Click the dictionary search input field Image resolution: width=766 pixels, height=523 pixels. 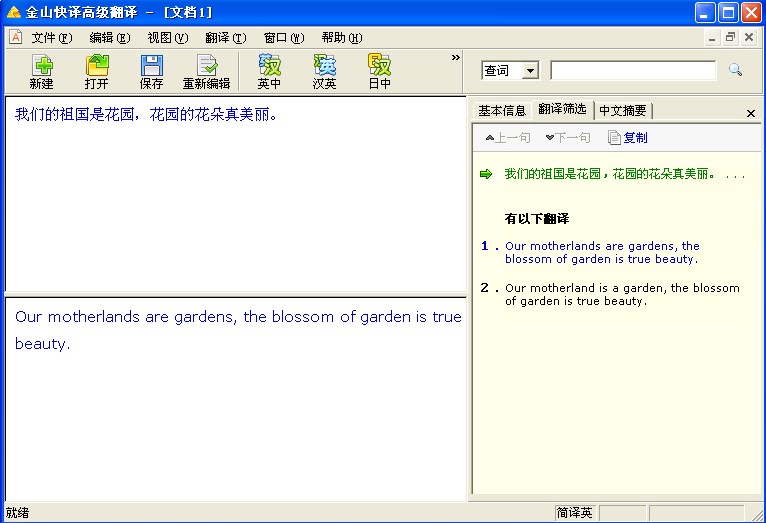click(x=633, y=70)
